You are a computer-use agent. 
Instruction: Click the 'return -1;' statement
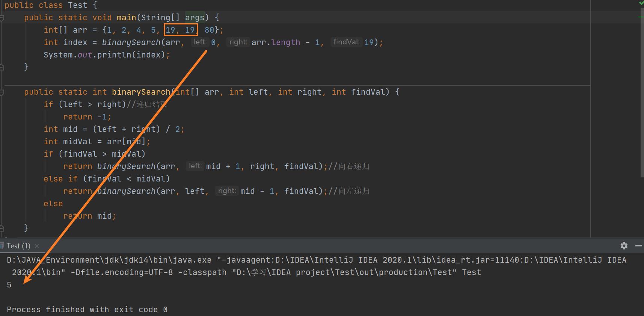point(87,117)
